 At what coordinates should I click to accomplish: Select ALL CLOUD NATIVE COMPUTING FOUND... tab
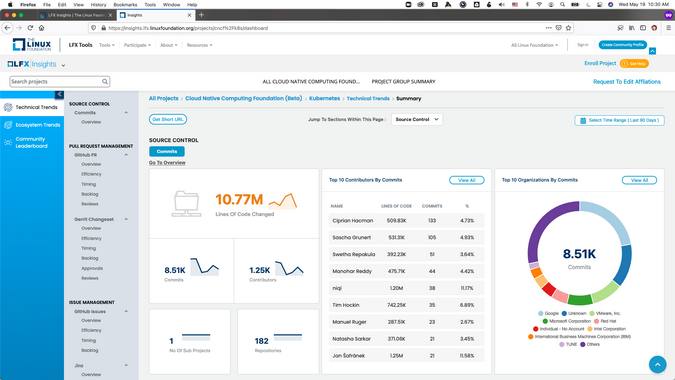click(311, 81)
